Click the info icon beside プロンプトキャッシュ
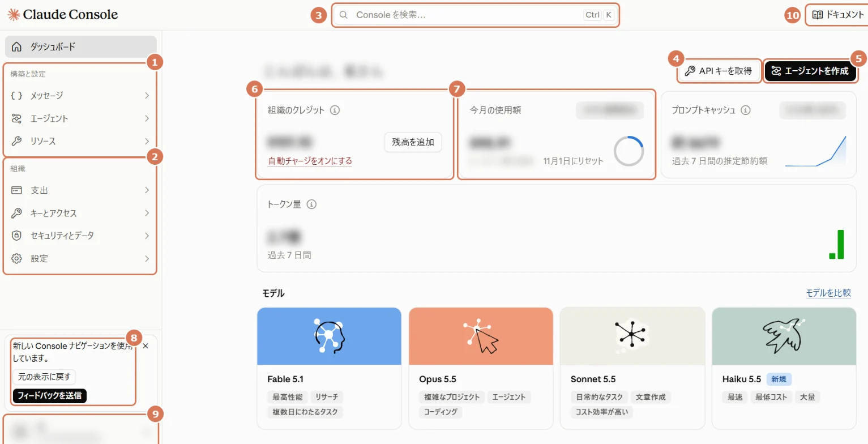 point(746,110)
